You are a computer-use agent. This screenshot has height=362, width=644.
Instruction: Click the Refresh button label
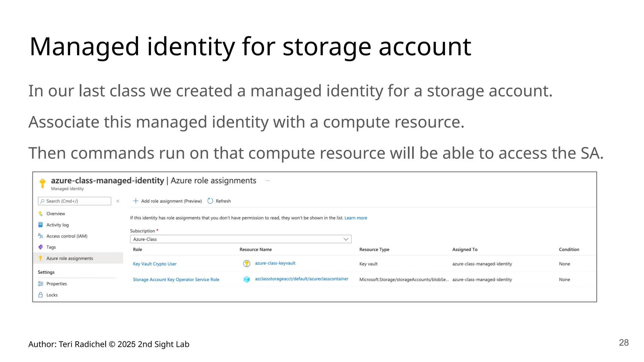click(223, 201)
